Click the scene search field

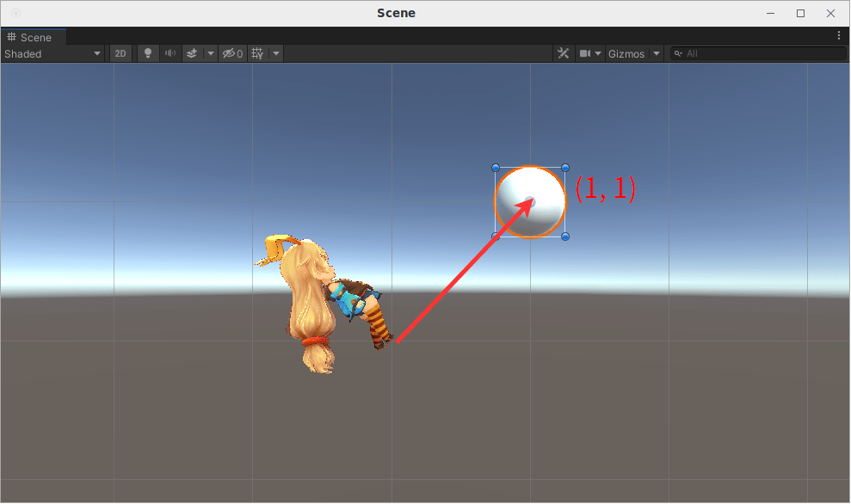coord(759,53)
